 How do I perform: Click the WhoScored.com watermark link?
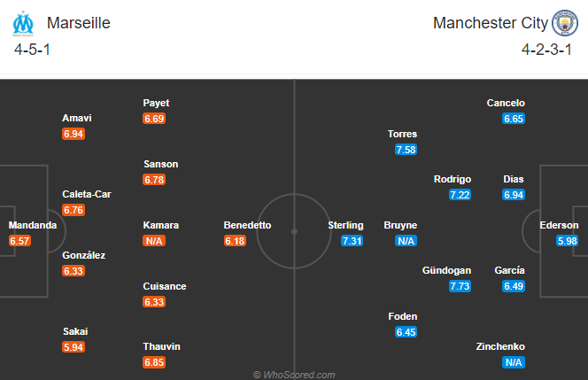(294, 375)
